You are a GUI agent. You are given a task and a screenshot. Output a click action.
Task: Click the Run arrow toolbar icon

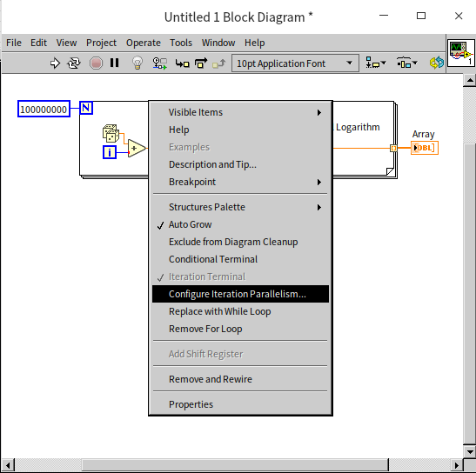pos(55,63)
